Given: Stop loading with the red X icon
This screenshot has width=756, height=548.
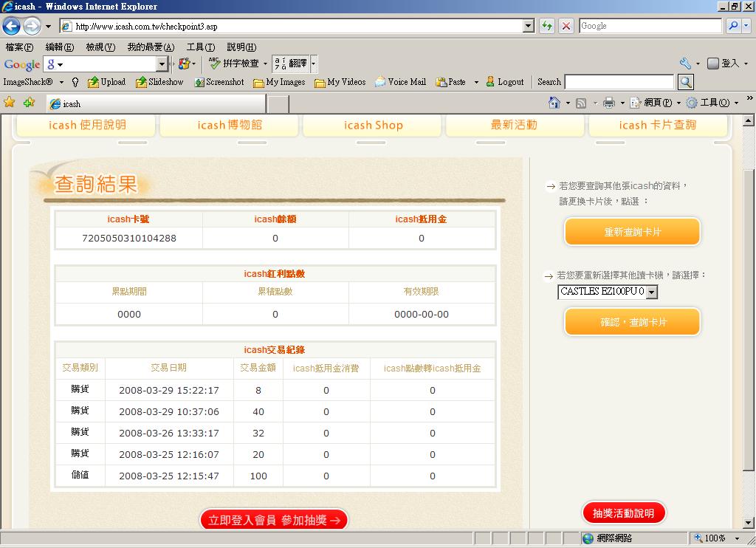Looking at the screenshot, I should coord(566,26).
